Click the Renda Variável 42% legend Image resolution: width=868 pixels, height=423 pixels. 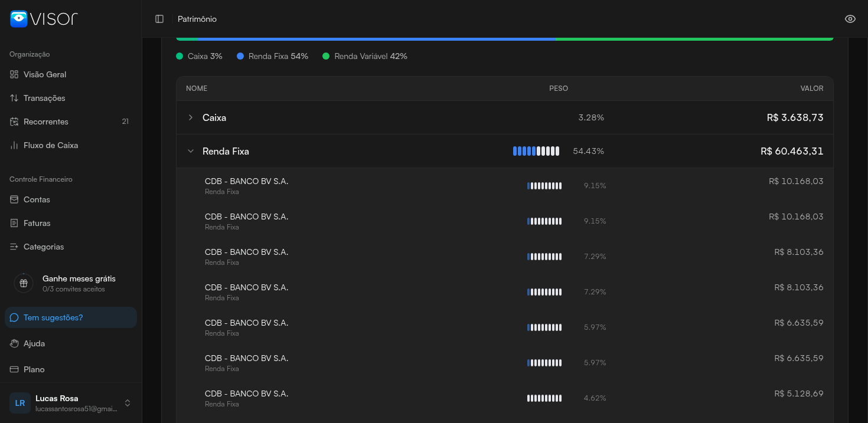(x=365, y=57)
